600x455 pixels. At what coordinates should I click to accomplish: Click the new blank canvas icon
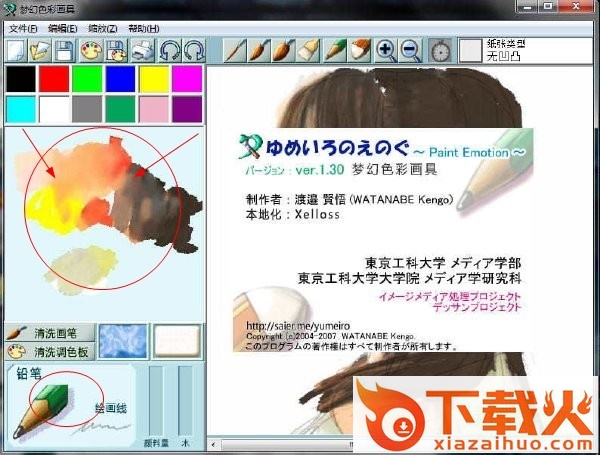tap(15, 50)
